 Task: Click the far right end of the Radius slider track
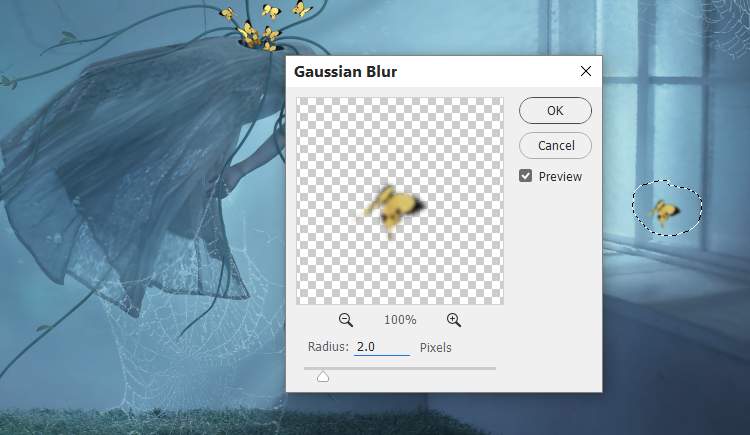tap(494, 368)
